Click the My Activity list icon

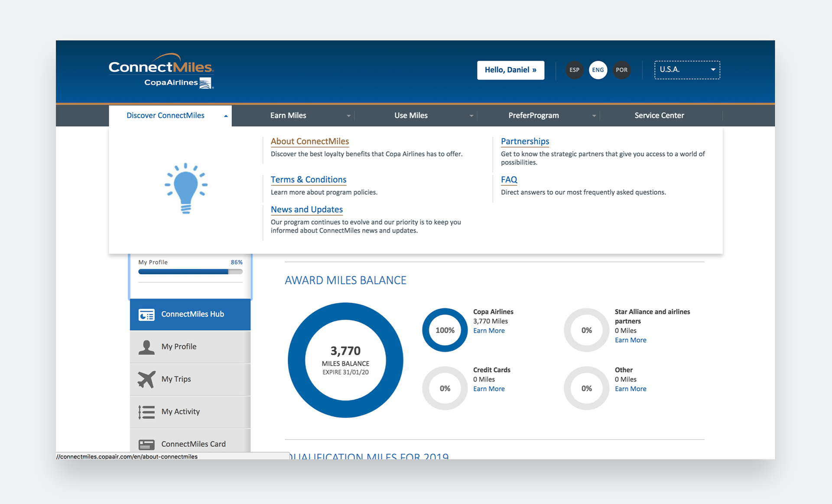(x=146, y=412)
